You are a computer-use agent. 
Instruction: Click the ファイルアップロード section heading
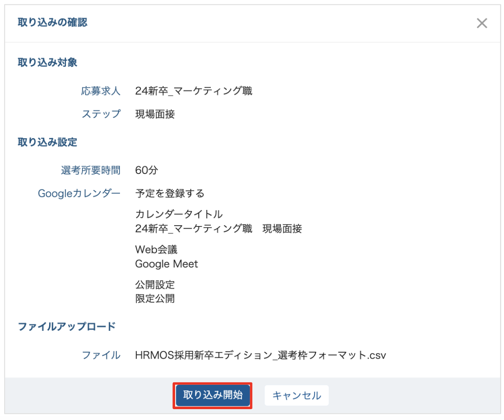click(66, 327)
